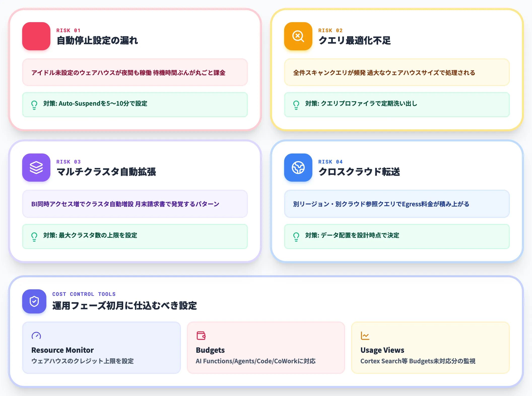Click the wallet icon above Budgets
The image size is (532, 396).
pos(201,336)
